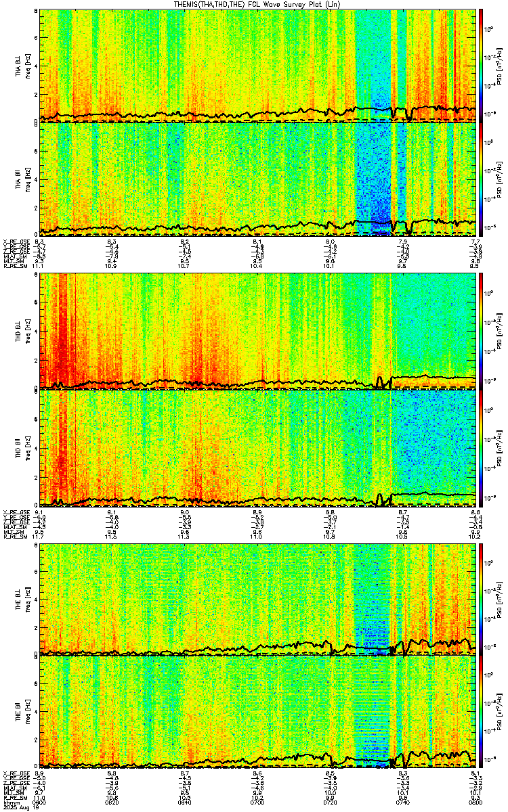Select the THA B-parallel spectrogram panel
508x812 pixels.
258,179
